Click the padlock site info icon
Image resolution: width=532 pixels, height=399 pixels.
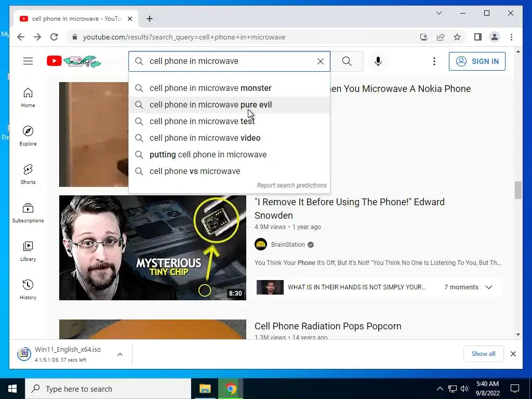pos(75,37)
